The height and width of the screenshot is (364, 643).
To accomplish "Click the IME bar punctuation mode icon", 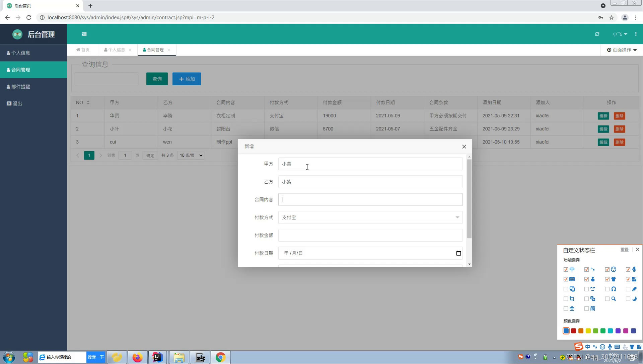I will 595,347.
